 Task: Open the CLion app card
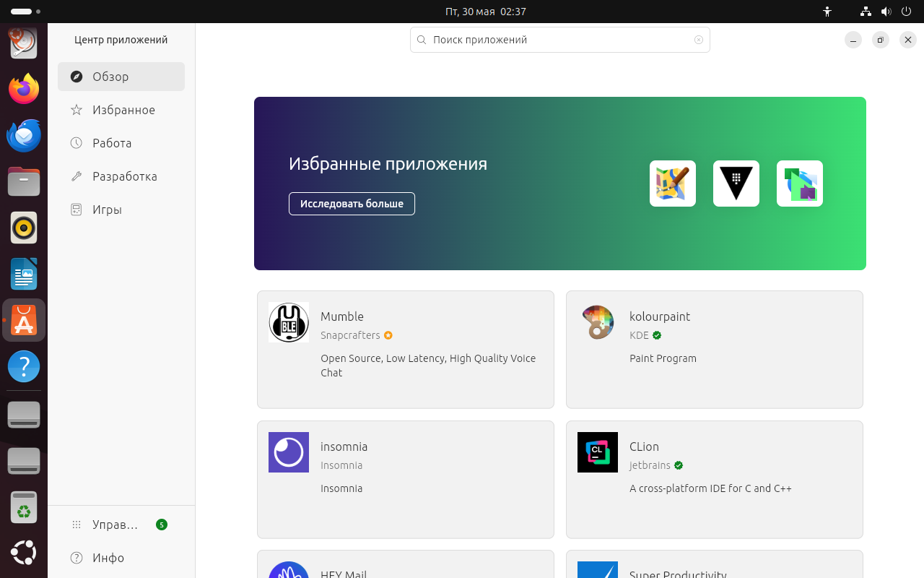tap(715, 480)
